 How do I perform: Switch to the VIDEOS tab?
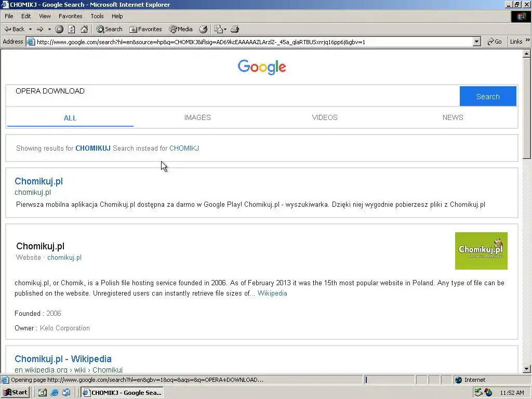coord(325,117)
